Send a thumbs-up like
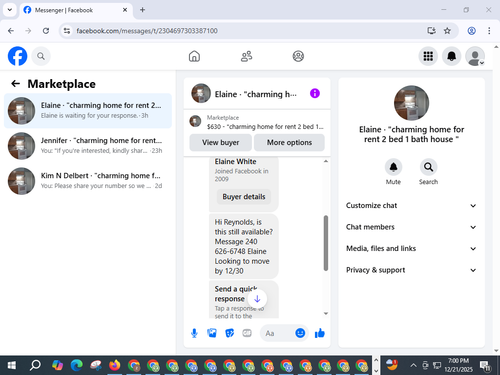Screen dimensions: 500x375 [320, 333]
